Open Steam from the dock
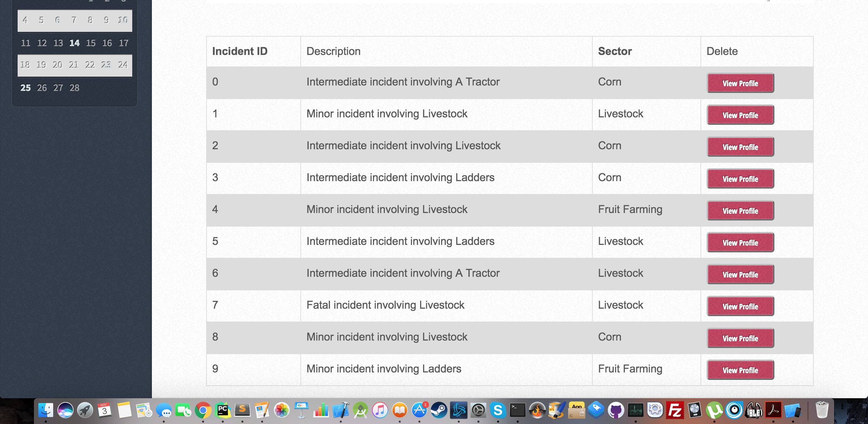 [439, 410]
